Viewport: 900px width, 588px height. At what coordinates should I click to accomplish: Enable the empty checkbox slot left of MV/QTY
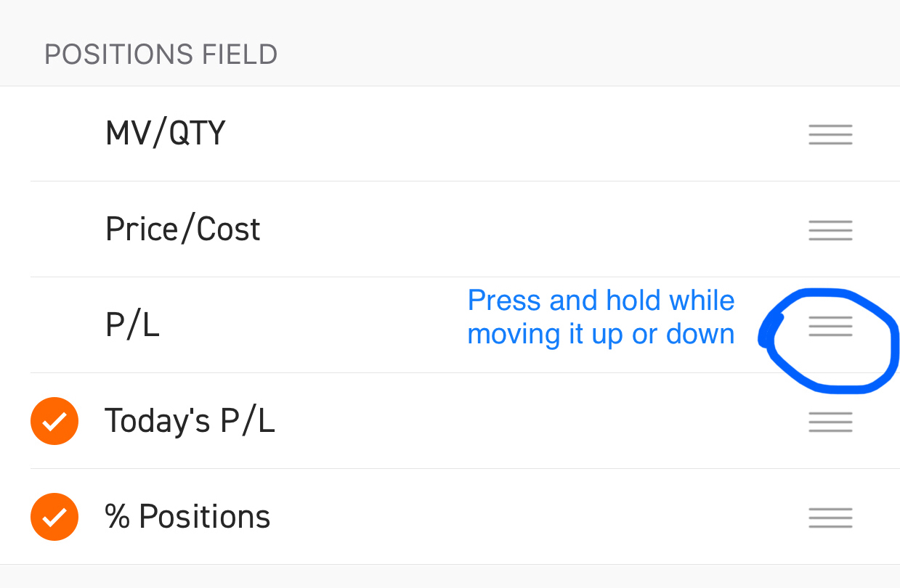pyautogui.click(x=54, y=134)
